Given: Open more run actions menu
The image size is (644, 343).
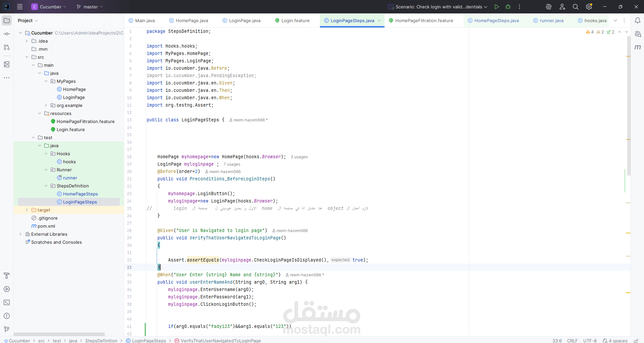Looking at the screenshot, I should pos(519,7).
